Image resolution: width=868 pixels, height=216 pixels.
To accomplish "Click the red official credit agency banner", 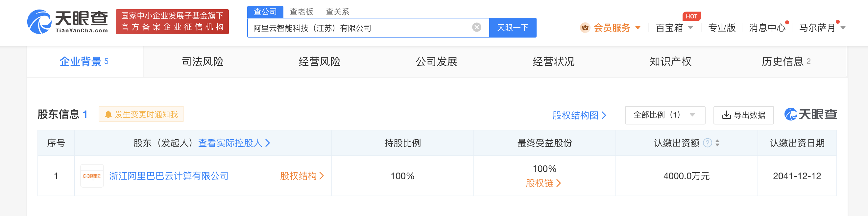I will 172,22.
